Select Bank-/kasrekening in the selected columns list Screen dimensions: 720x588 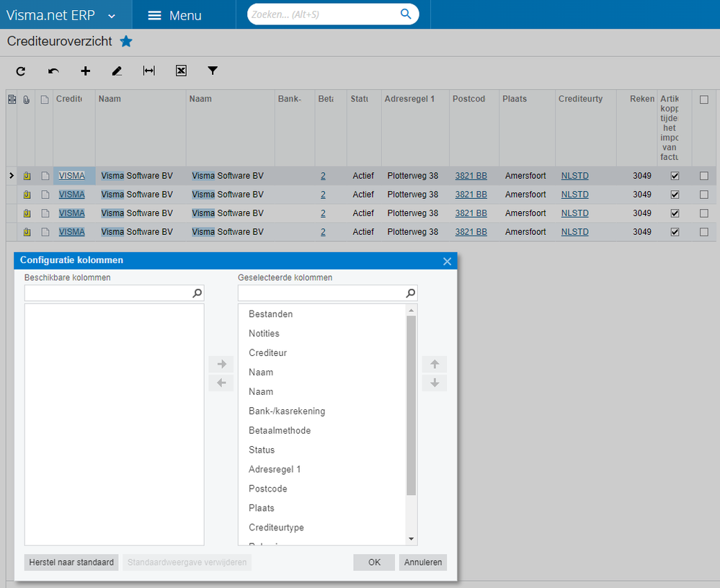pyautogui.click(x=322, y=411)
